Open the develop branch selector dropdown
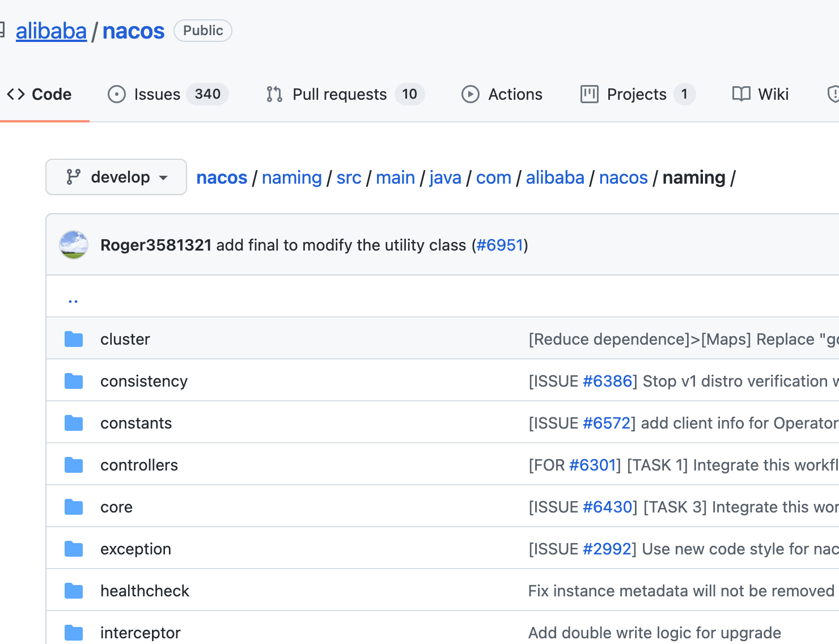The width and height of the screenshot is (839, 644). coord(116,177)
